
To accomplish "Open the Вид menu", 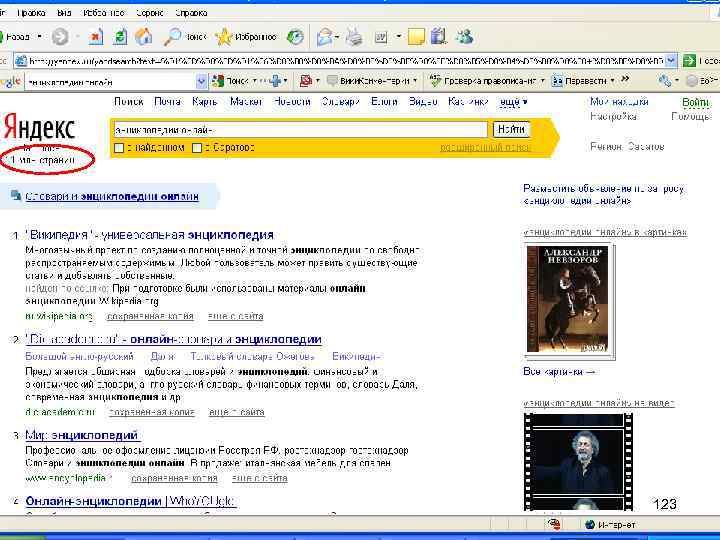I will point(64,13).
